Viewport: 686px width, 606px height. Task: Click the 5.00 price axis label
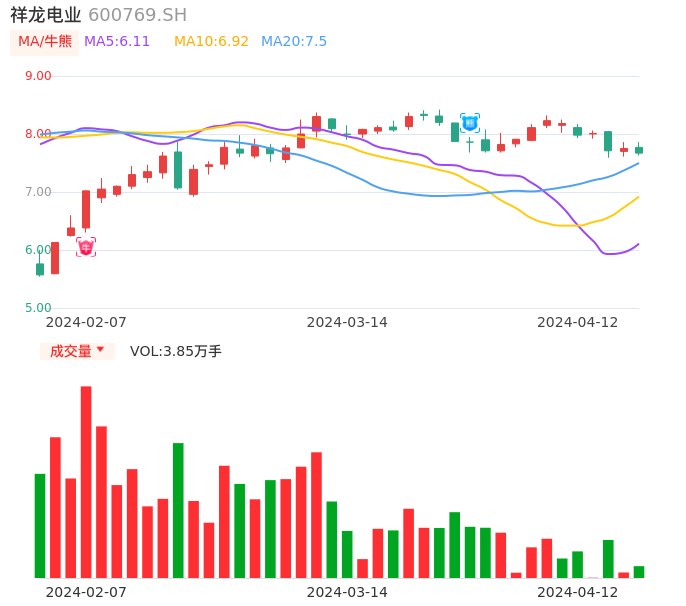click(x=38, y=308)
